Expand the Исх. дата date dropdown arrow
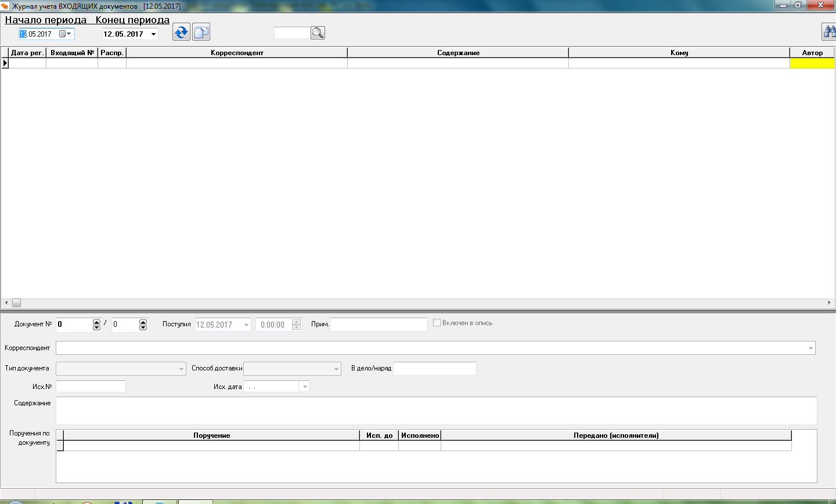The height and width of the screenshot is (504, 836). pos(305,387)
